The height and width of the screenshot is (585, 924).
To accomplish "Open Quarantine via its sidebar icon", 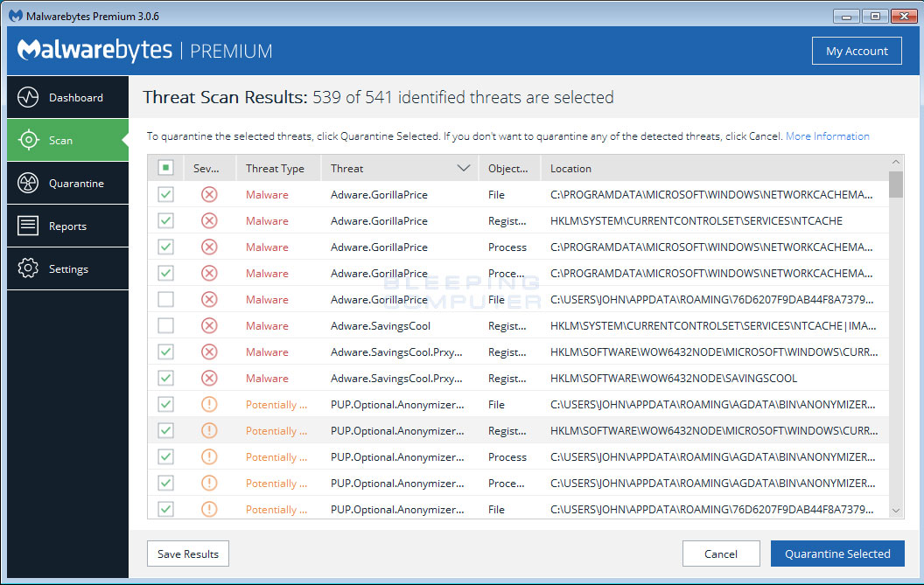I will pos(30,183).
